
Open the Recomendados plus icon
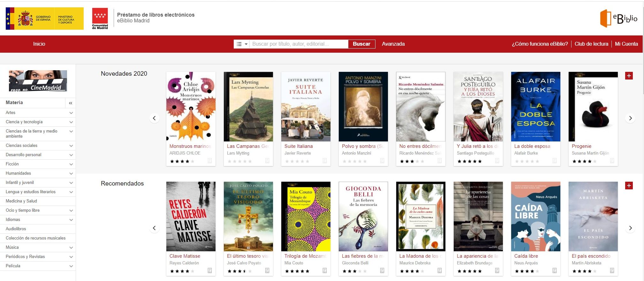pyautogui.click(x=629, y=186)
